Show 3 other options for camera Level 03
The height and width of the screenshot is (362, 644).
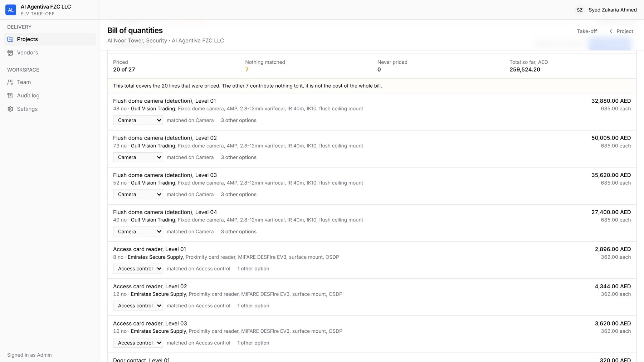coord(239,194)
